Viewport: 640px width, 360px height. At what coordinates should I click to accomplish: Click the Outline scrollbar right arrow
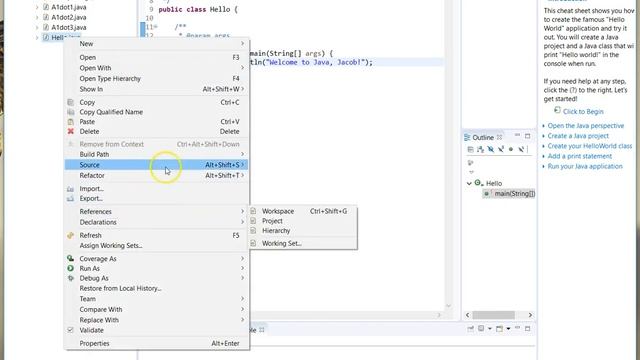click(x=530, y=315)
